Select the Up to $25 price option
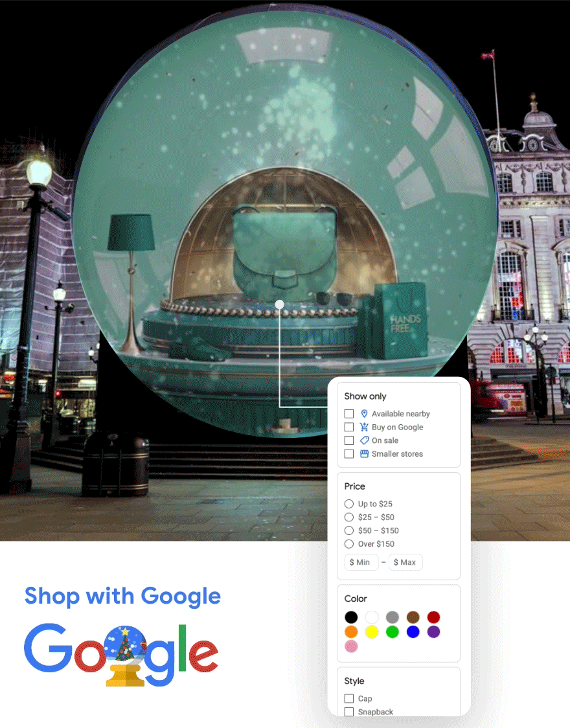The width and height of the screenshot is (570, 728). 349,504
